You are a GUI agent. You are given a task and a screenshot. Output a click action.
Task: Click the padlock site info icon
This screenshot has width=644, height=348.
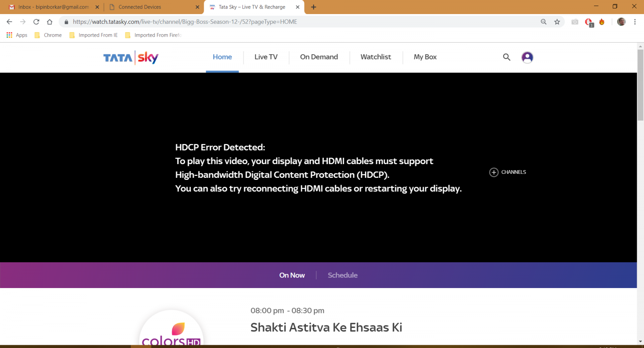66,22
